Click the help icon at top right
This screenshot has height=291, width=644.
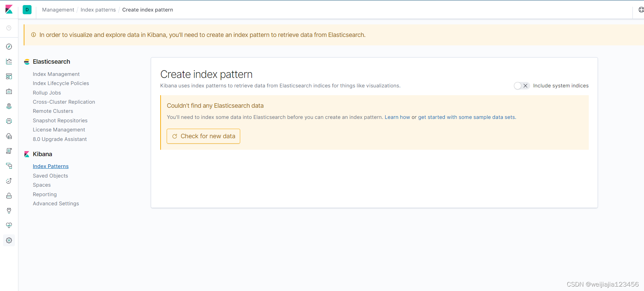pos(641,10)
